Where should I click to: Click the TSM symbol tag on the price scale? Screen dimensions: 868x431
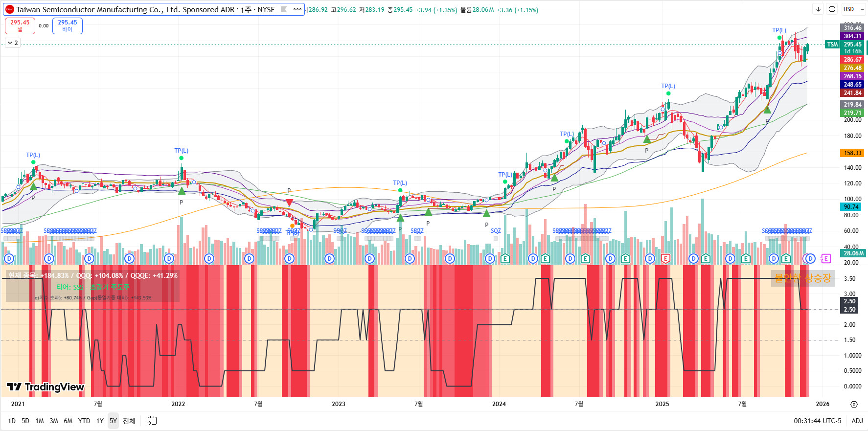coord(832,45)
